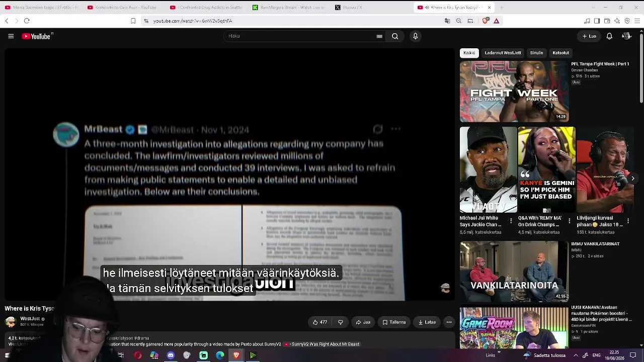Show hidden system tray icons
The height and width of the screenshot is (362, 644).
tap(576, 355)
